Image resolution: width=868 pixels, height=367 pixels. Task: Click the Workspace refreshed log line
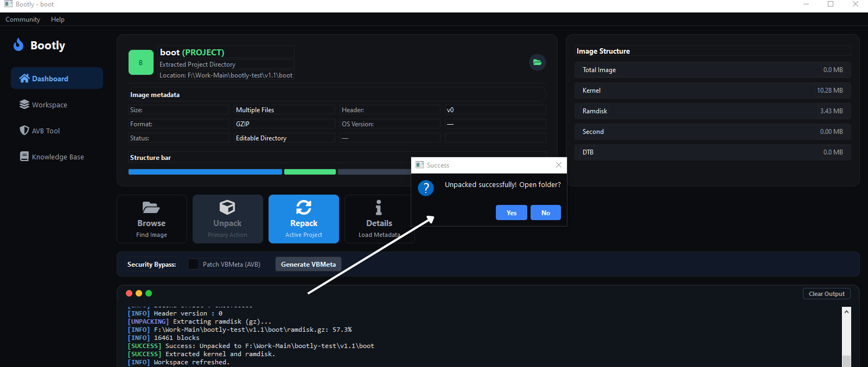point(178,362)
